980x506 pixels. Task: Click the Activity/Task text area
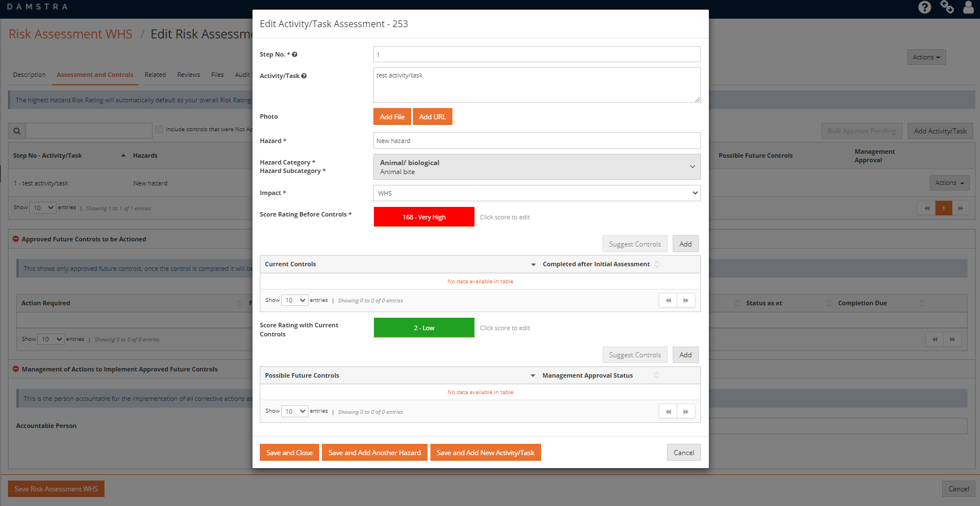pos(537,85)
